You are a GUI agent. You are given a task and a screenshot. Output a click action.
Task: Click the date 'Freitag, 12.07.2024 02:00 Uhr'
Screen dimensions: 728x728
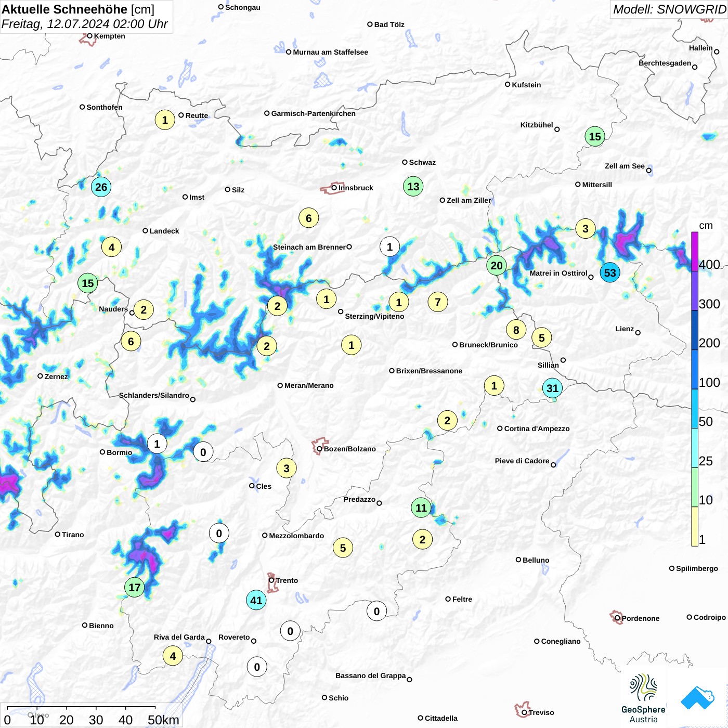pyautogui.click(x=85, y=24)
